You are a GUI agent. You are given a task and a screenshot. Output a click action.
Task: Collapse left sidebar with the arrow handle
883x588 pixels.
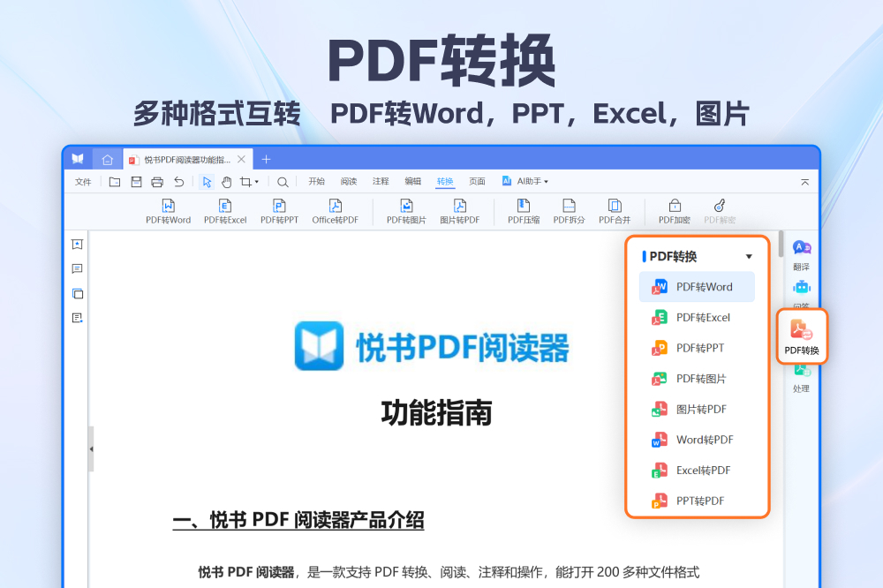[91, 449]
